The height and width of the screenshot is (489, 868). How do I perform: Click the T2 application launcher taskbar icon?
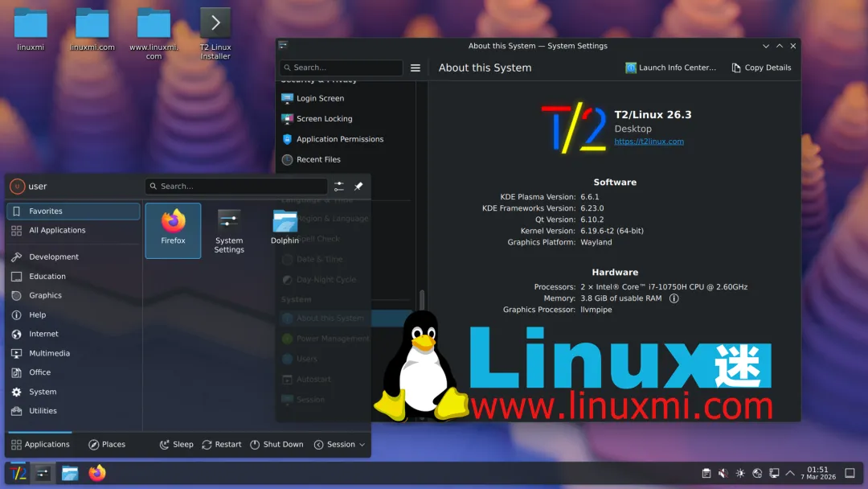coord(18,473)
